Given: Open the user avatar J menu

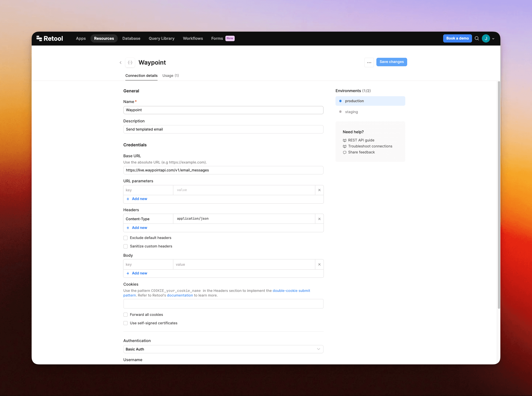Looking at the screenshot, I should click(x=486, y=38).
